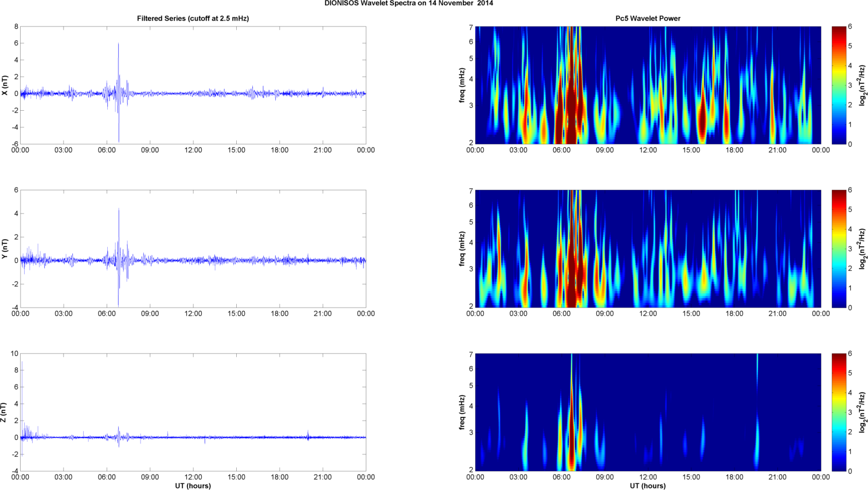This screenshot has height=490, width=868.
Task: Click the colorbar beside the X wavelet spectrum
Action: click(839, 85)
